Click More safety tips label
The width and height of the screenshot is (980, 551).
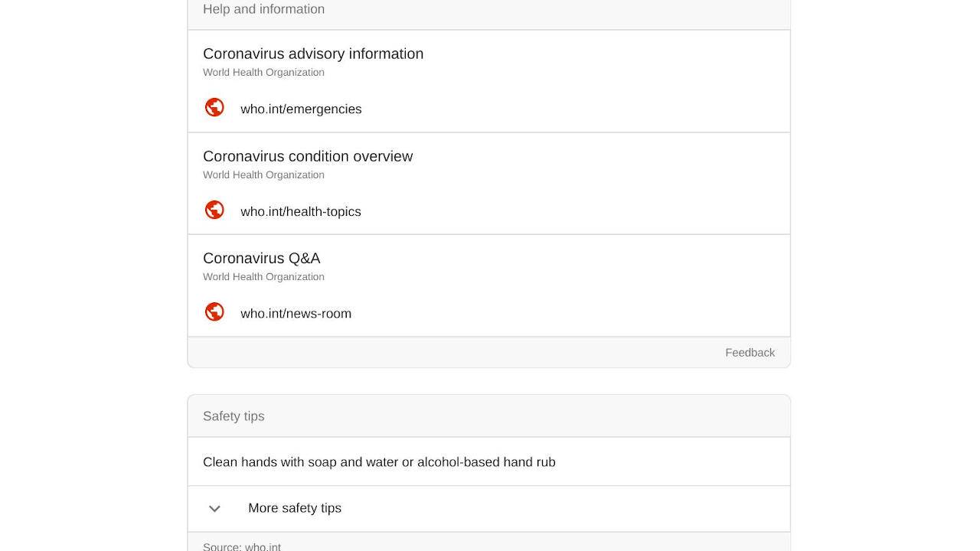pyautogui.click(x=295, y=508)
